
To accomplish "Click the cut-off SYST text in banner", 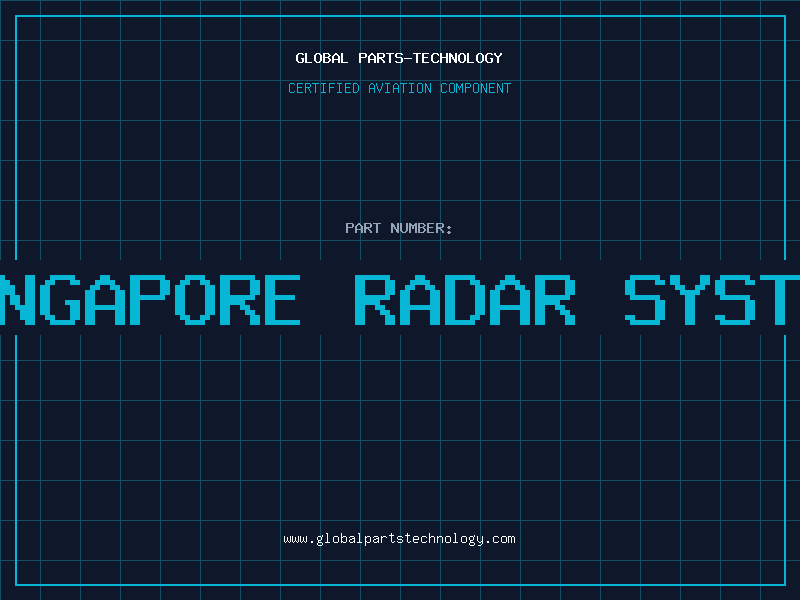I will [x=712, y=299].
